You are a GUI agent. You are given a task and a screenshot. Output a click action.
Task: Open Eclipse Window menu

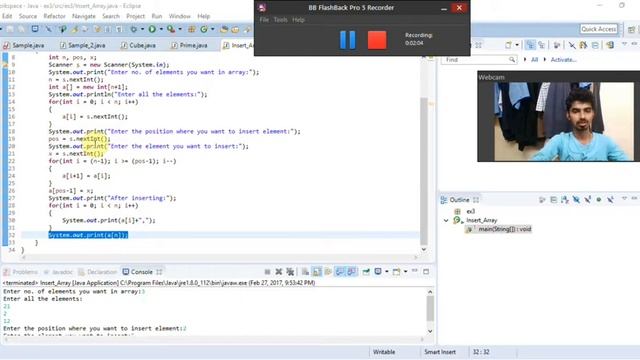[x=180, y=16]
